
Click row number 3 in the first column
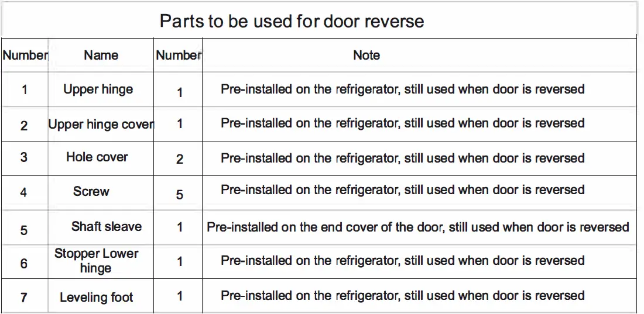point(24,157)
